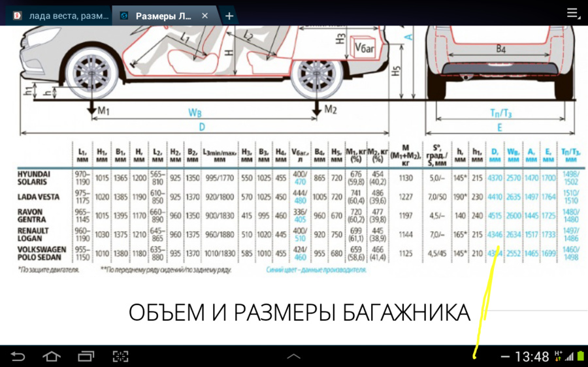Expand the up-chevron panel in bottom bar

point(293,356)
